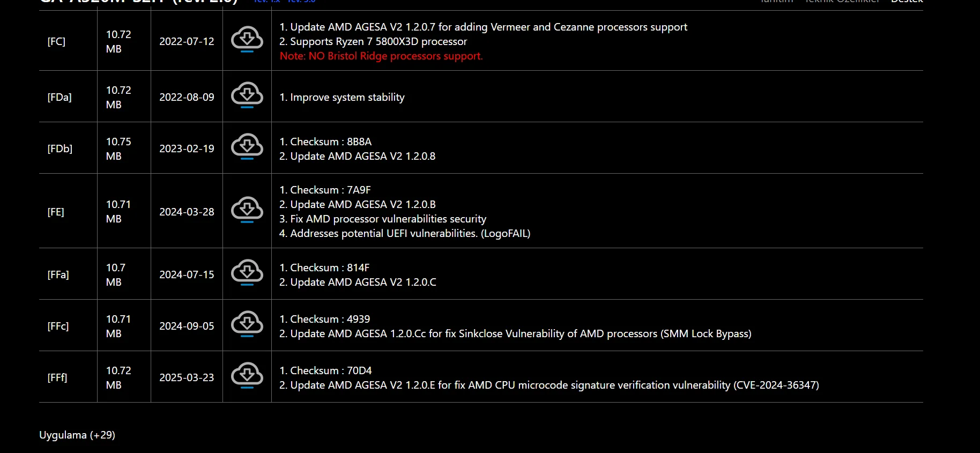
Task: Download BIOS version FC
Action: [247, 39]
